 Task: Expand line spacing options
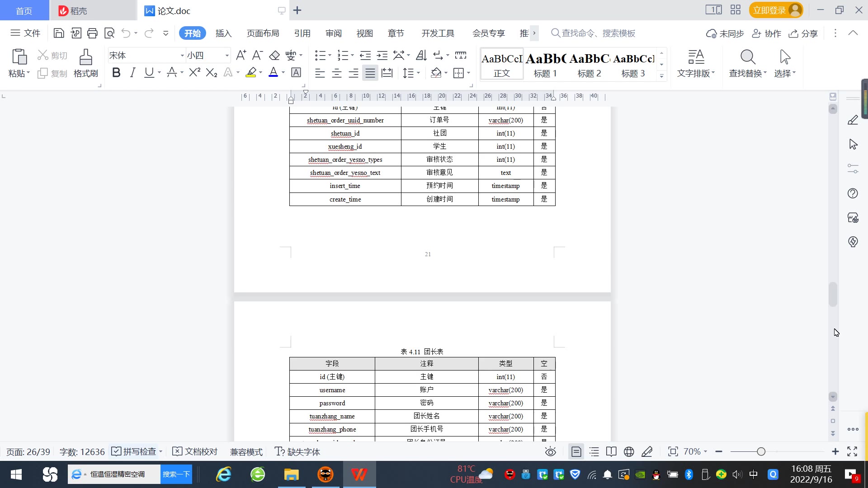coord(419,73)
